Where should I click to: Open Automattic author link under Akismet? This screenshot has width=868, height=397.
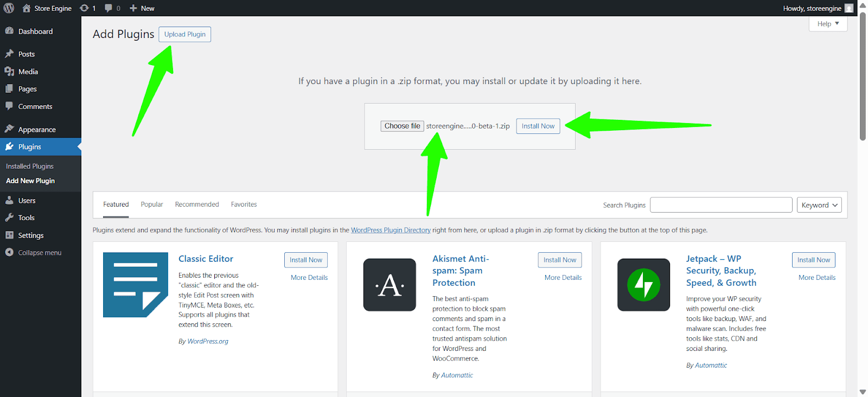[x=457, y=375]
